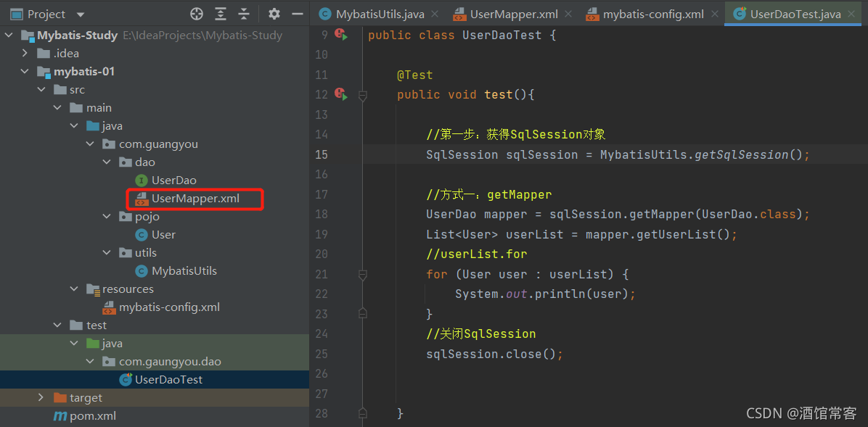Image resolution: width=868 pixels, height=427 pixels.
Task: Collapse the Mybatis-Study project root
Action: tap(8, 36)
